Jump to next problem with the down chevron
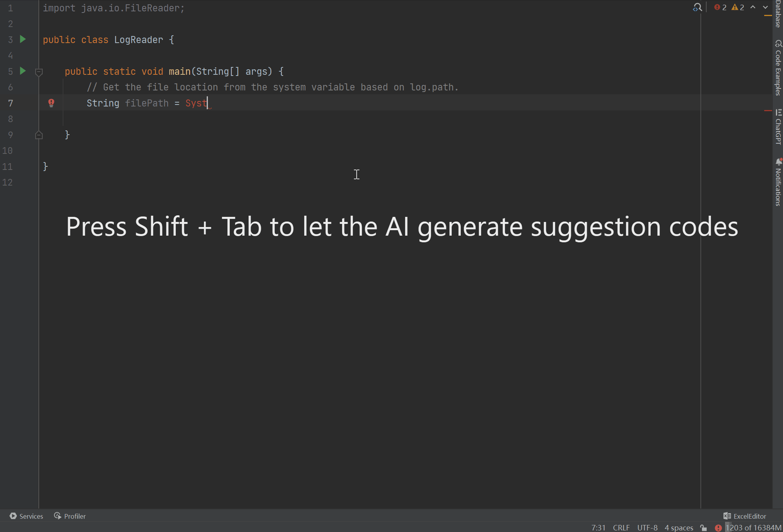The height and width of the screenshot is (532, 783). coord(765,7)
